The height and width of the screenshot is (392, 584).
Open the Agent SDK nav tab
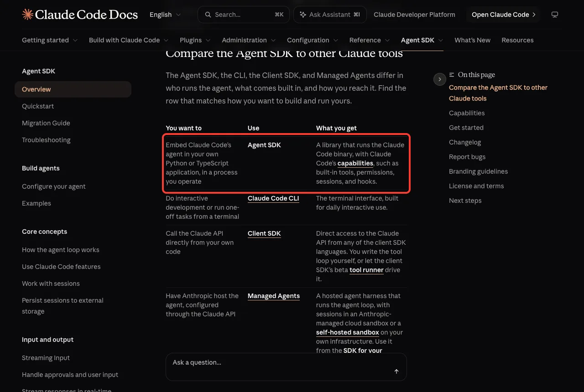422,40
